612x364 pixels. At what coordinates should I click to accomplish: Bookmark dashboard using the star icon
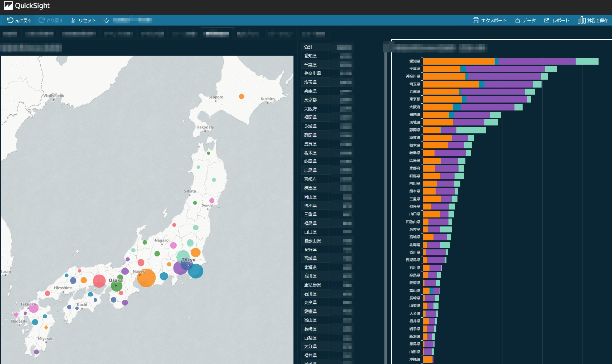point(106,21)
